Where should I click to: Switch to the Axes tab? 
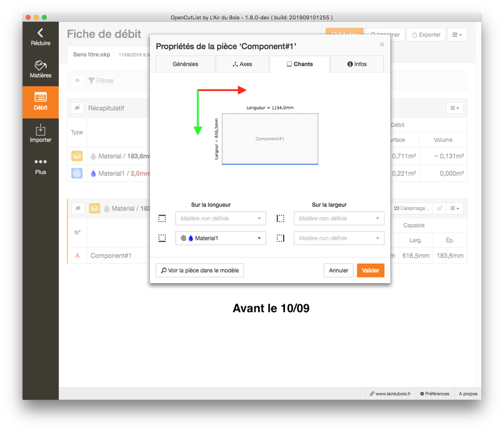pos(242,64)
